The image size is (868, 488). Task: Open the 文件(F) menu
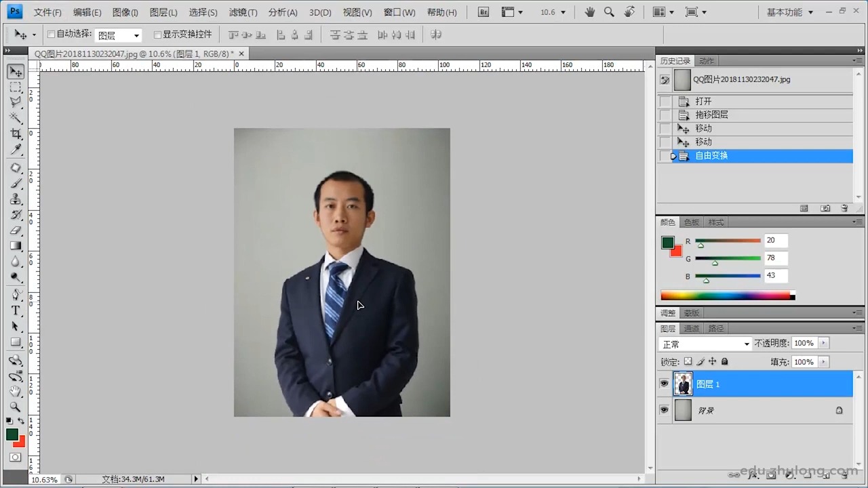coord(47,12)
